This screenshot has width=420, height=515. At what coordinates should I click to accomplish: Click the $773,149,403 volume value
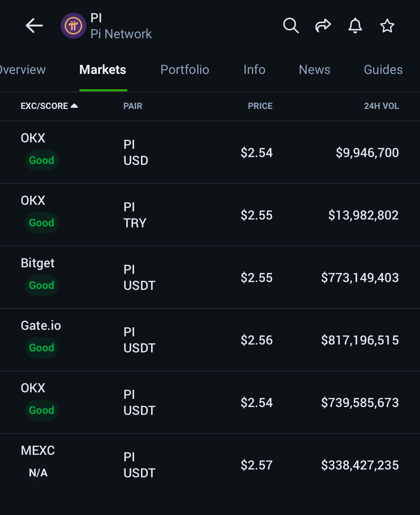[x=360, y=277]
